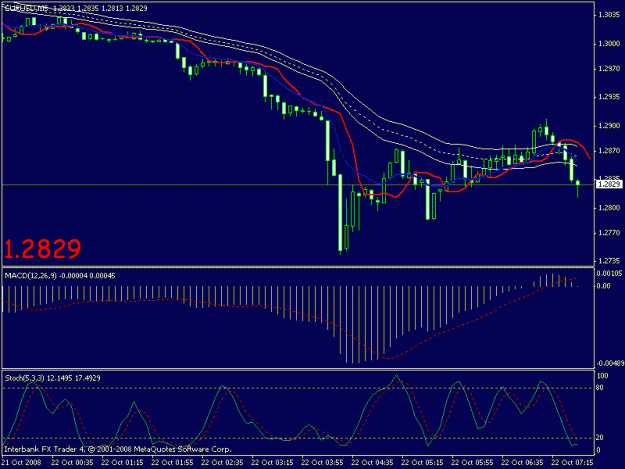Click the 22 Oct 07:15 time label
The height and width of the screenshot is (469, 625).
pos(572,463)
